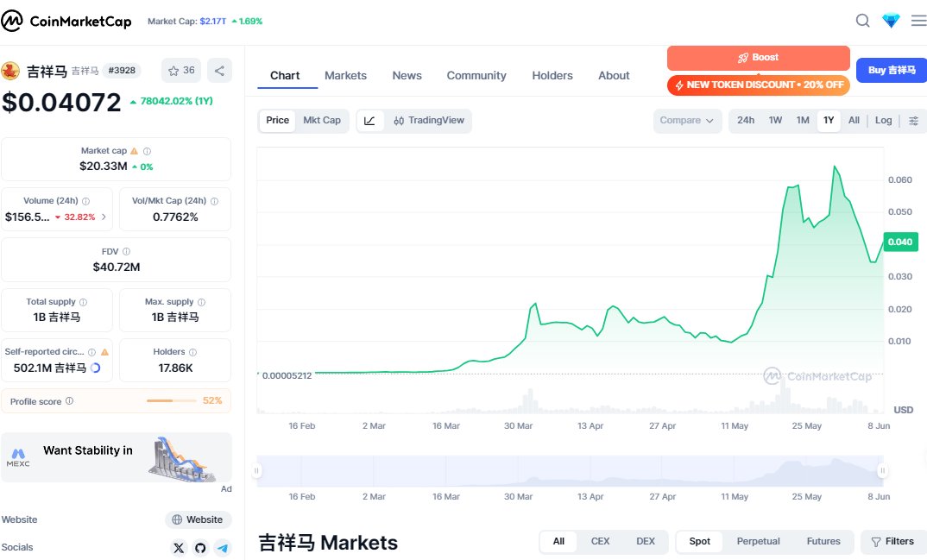Click the share icon button

pyautogui.click(x=219, y=70)
